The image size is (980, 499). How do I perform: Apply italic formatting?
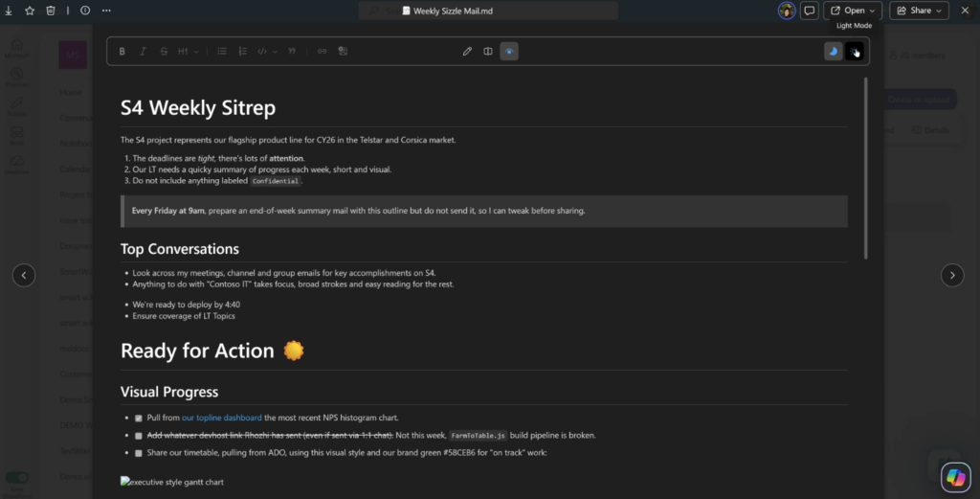[x=144, y=52]
